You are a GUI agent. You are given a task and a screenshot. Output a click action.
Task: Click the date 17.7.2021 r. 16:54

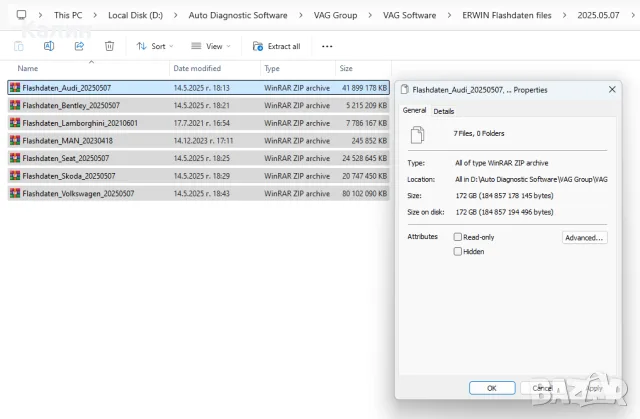pos(202,123)
